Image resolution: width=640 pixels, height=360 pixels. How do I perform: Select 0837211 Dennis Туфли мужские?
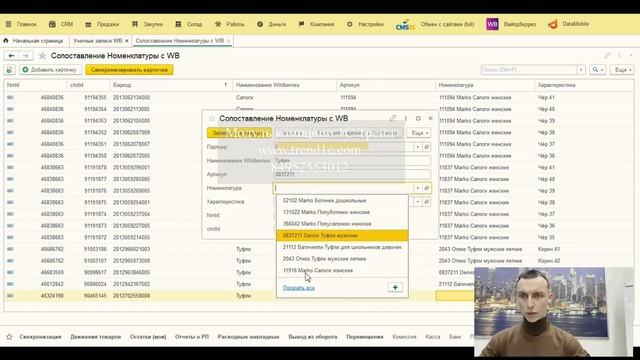click(x=342, y=236)
